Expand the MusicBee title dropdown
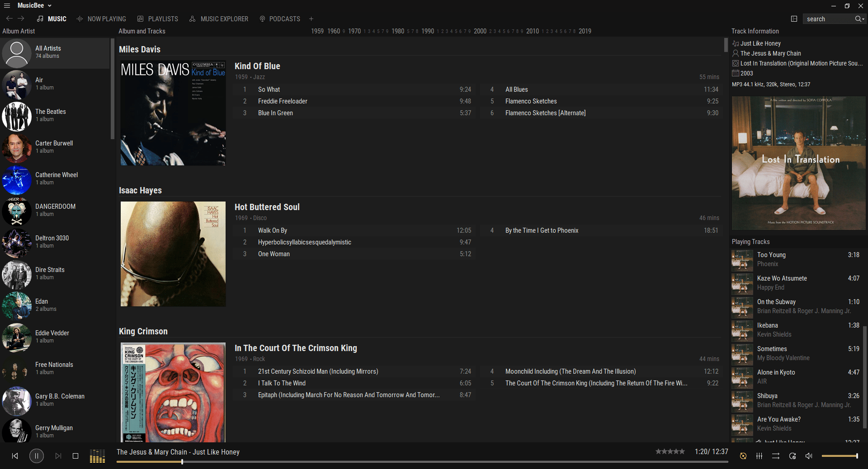Image resolution: width=868 pixels, height=469 pixels. [49, 5]
